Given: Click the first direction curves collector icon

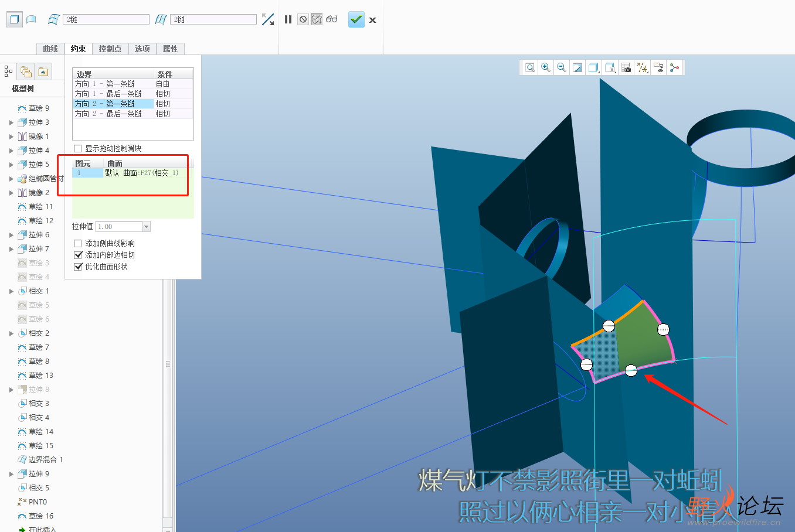Looking at the screenshot, I should pos(53,19).
